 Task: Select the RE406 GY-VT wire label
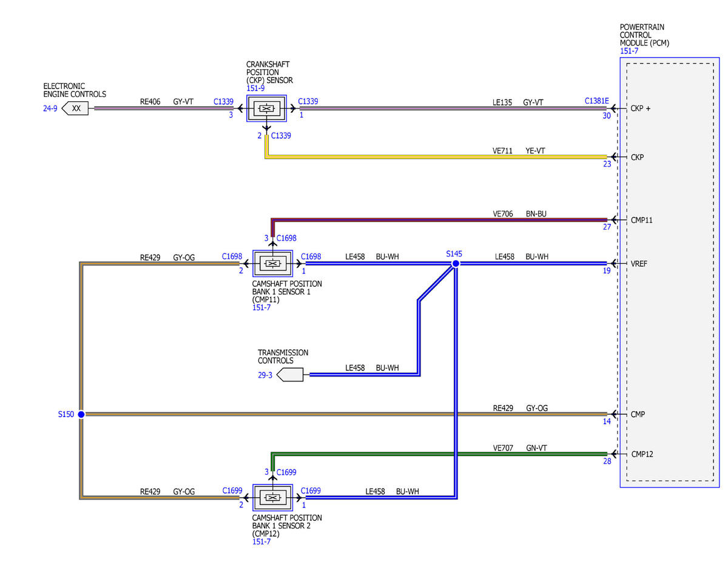click(x=166, y=102)
